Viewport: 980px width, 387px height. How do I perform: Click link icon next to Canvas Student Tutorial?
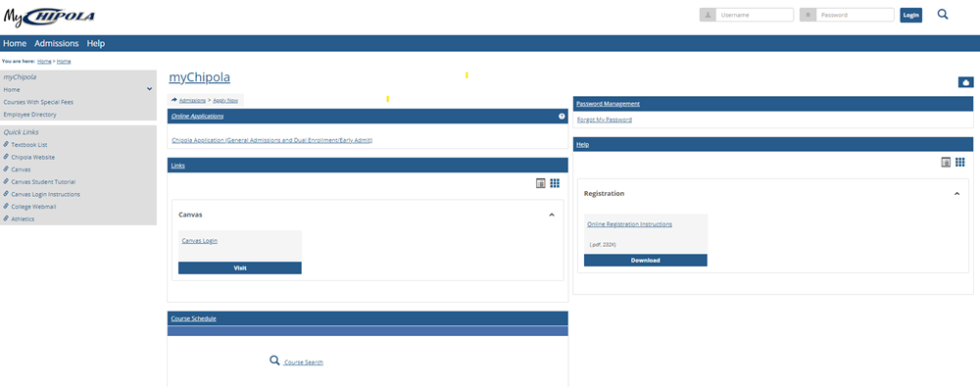tap(6, 181)
